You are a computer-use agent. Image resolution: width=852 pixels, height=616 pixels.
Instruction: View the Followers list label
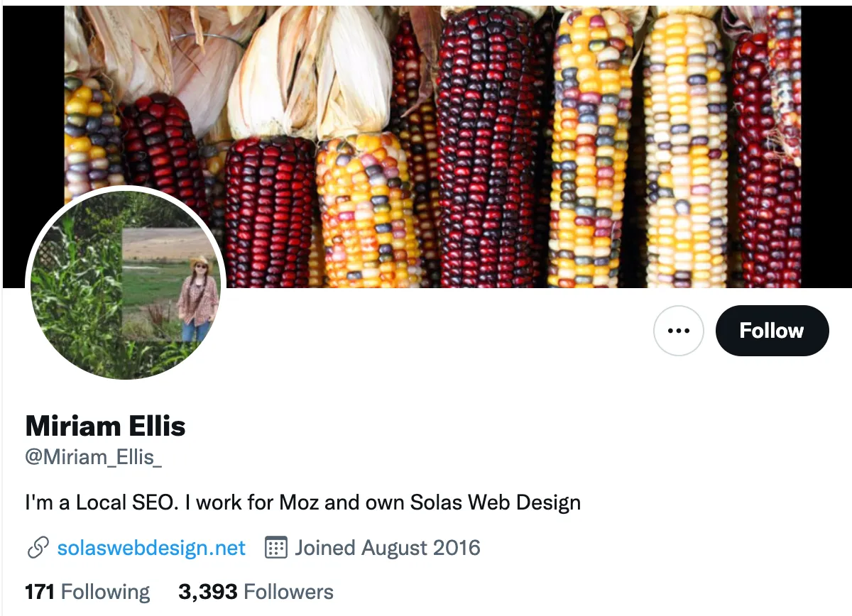pos(288,592)
